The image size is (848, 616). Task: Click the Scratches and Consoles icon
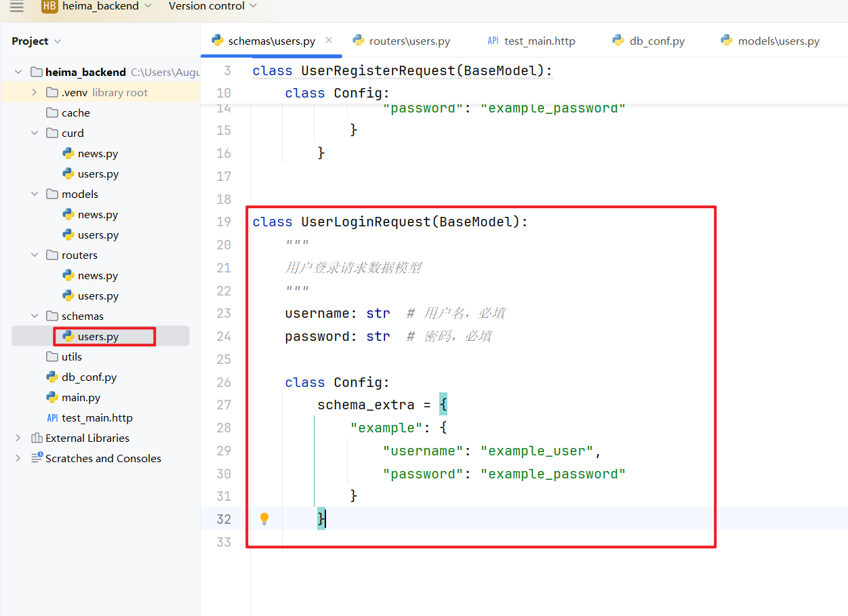(x=37, y=458)
